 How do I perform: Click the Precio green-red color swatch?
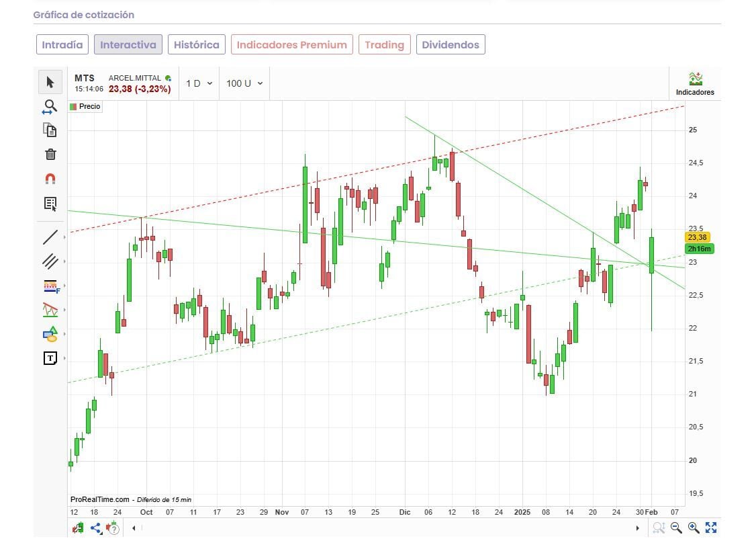[x=73, y=107]
